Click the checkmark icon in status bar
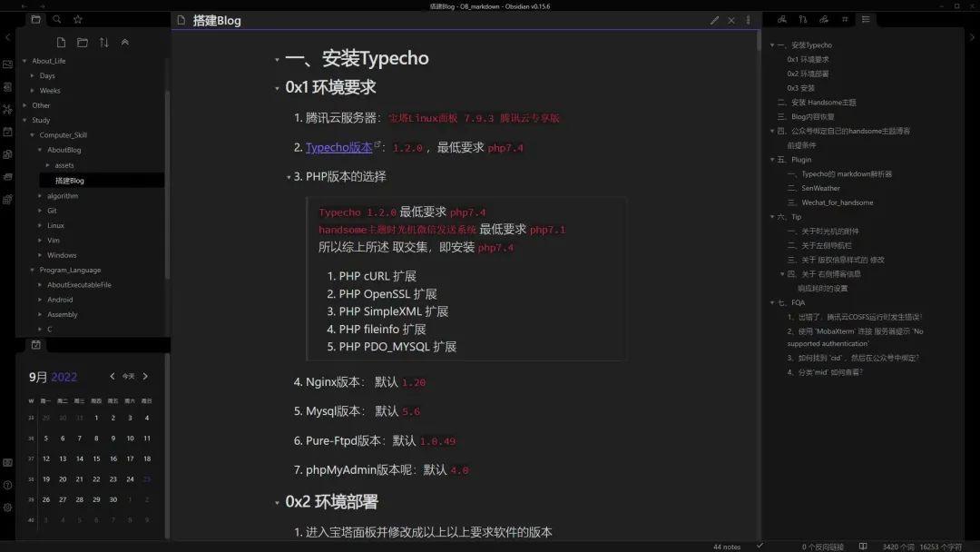This screenshot has height=552, width=980. pyautogui.click(x=760, y=546)
